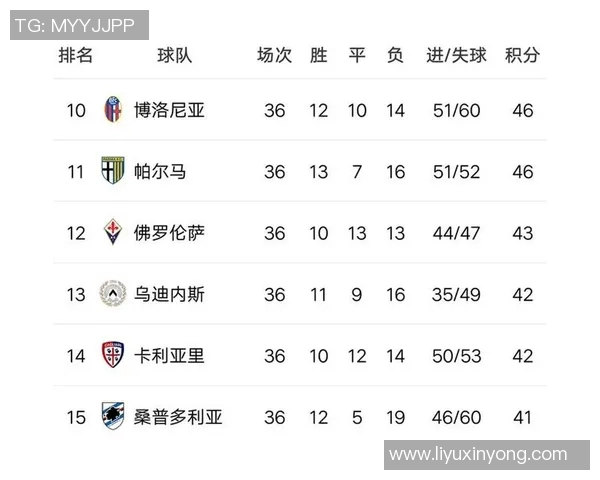Screen dimensions: 600x480
Task: Click the Bologna club crest icon
Action: click(x=113, y=110)
